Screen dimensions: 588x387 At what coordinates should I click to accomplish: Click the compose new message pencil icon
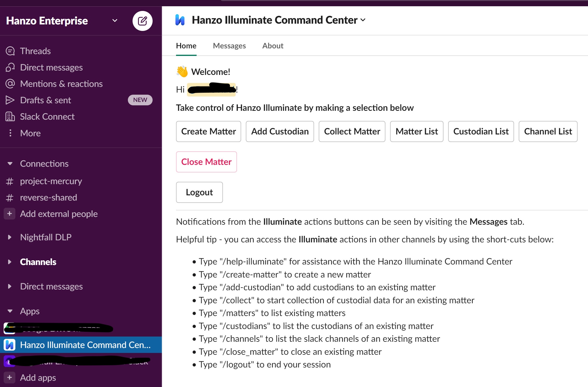(x=143, y=21)
